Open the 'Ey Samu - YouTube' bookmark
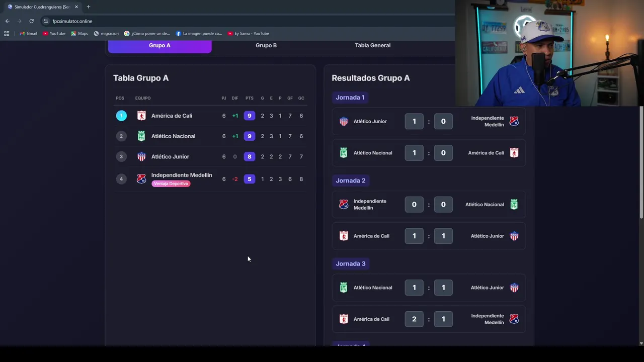The width and height of the screenshot is (644, 362). tap(248, 34)
